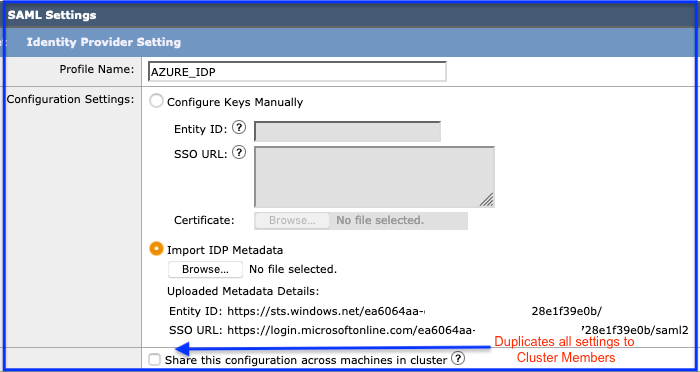Click 'No file selected.' under Import IDP Metadata
This screenshot has height=372, width=700.
tap(293, 269)
